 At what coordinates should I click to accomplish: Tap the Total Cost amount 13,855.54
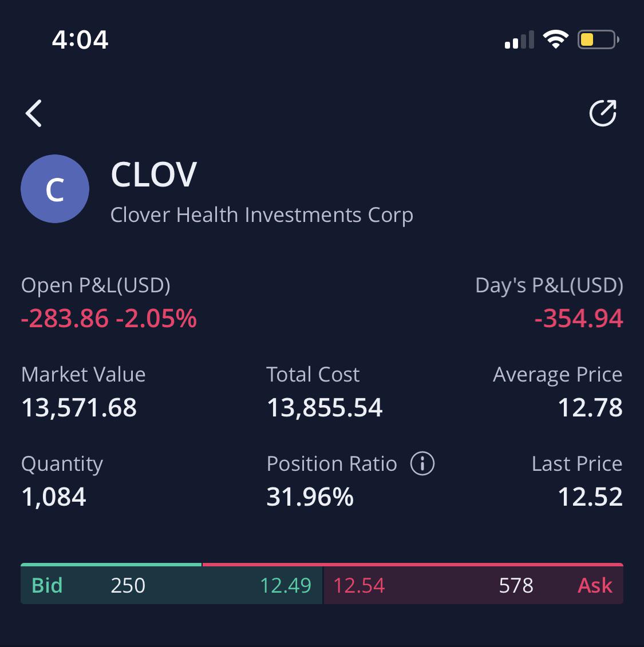coord(324,407)
